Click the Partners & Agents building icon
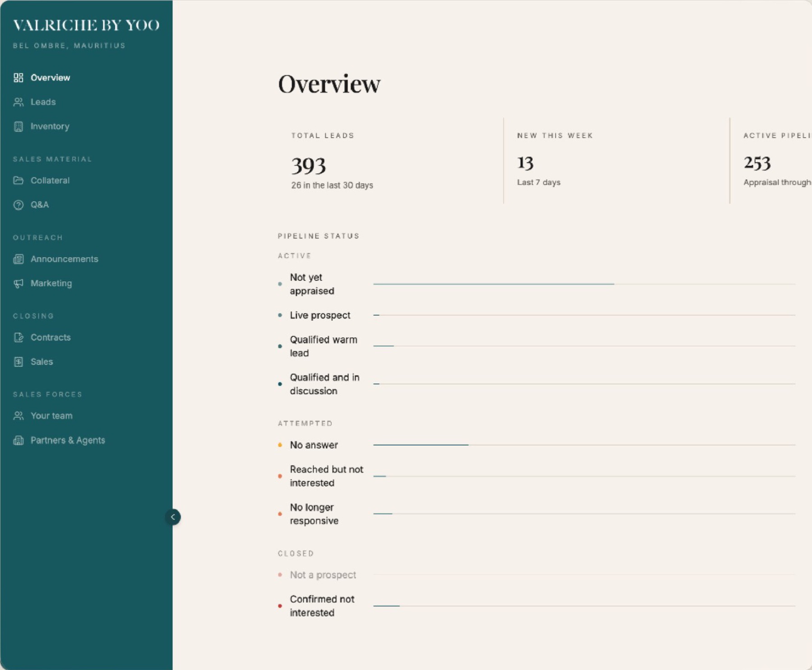 [x=18, y=440]
